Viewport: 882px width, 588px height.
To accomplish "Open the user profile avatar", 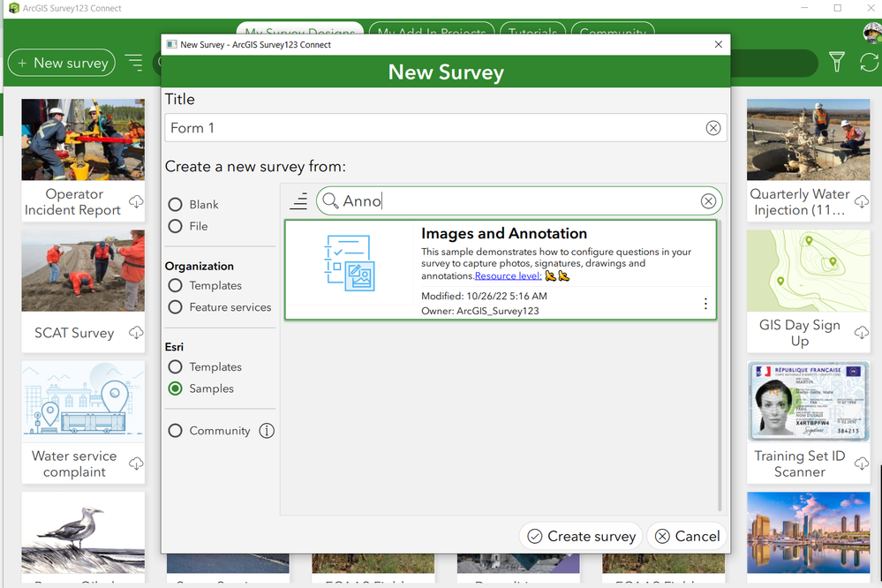I will click(872, 33).
